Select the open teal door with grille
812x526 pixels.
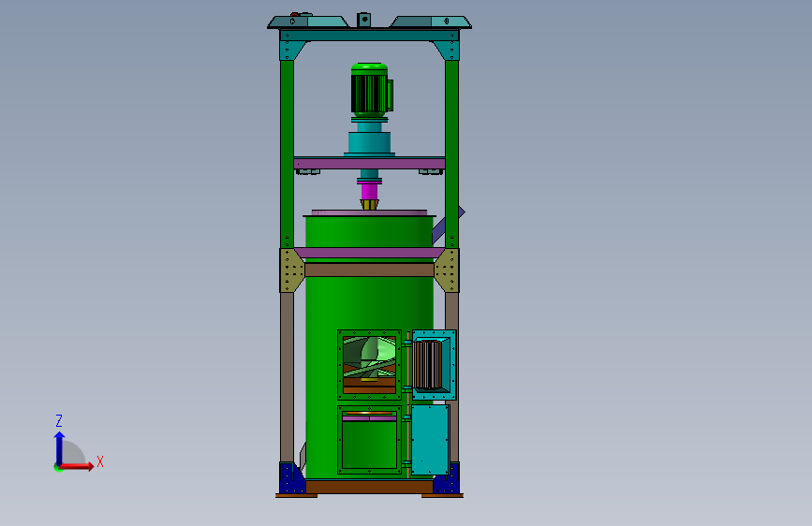click(x=434, y=365)
